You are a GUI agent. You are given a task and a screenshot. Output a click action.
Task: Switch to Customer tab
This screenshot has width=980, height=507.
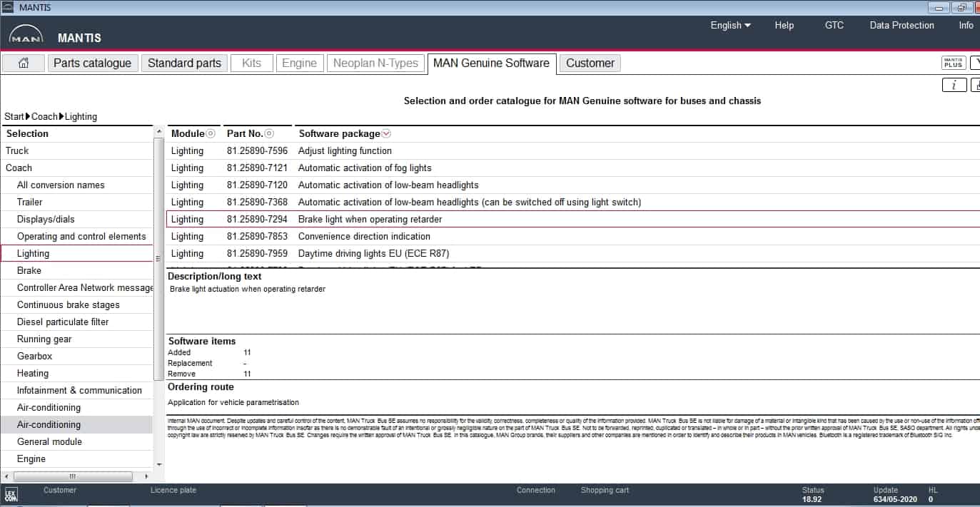point(590,63)
